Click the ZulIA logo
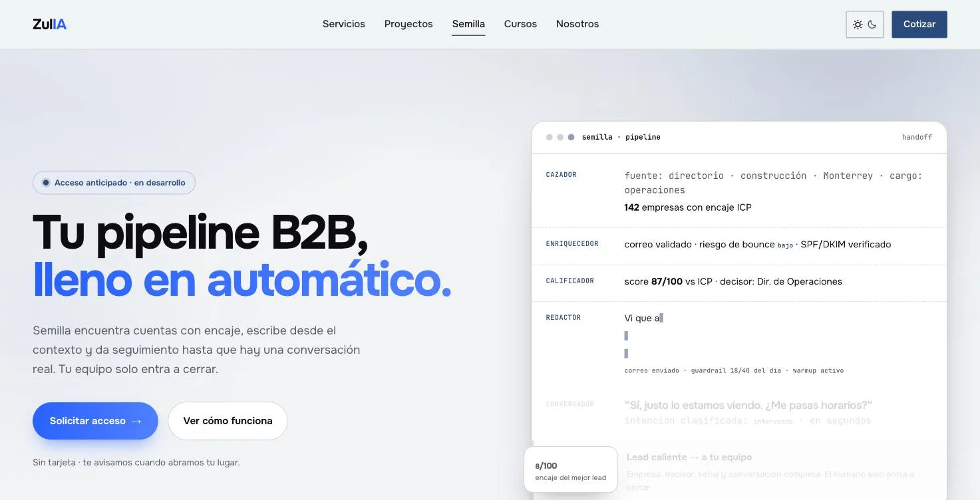Screen dimensions: 980x500 (49, 25)
